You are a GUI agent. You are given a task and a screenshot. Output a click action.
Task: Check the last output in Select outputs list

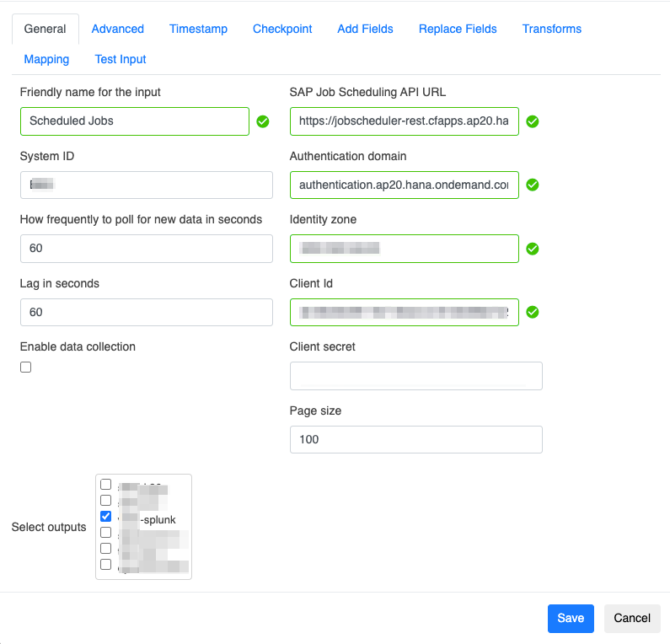106,564
